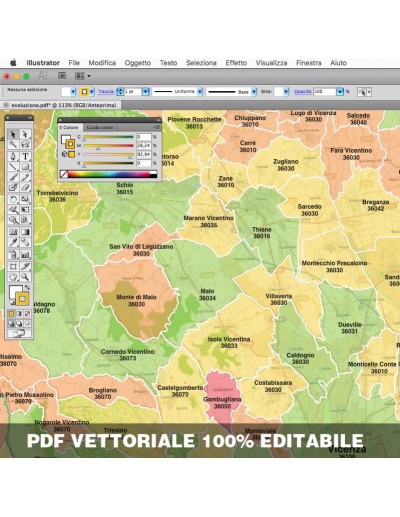
Task: Select the Rotate tool
Action: point(13,200)
